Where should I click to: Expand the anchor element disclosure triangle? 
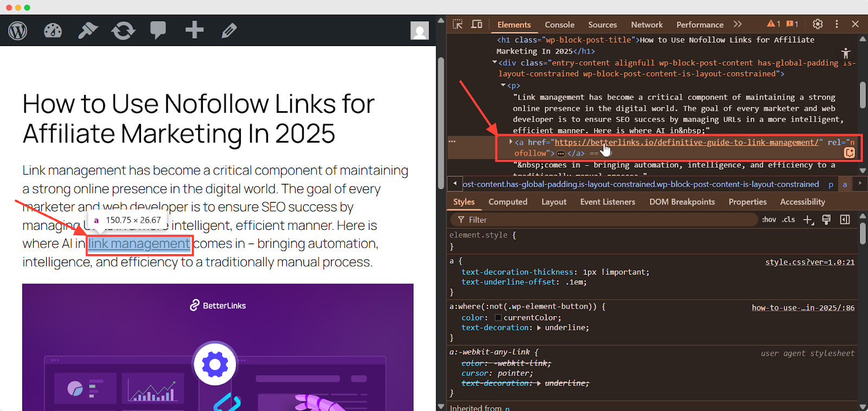click(x=510, y=142)
